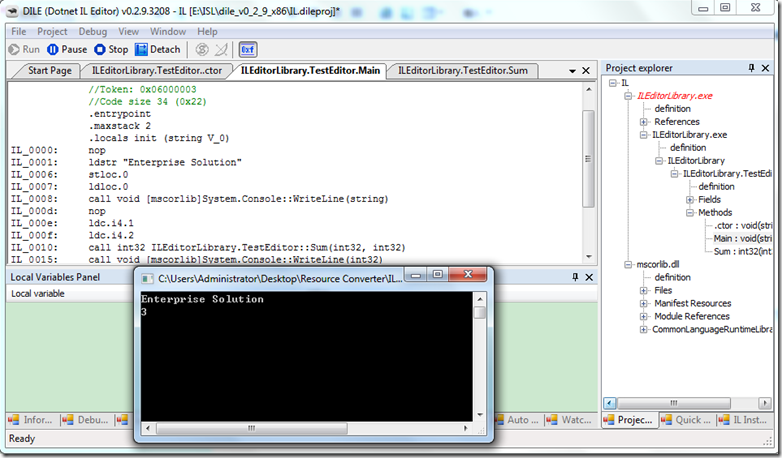Toggle hexadecimal 0xf number display
The image size is (782, 458).
click(247, 49)
